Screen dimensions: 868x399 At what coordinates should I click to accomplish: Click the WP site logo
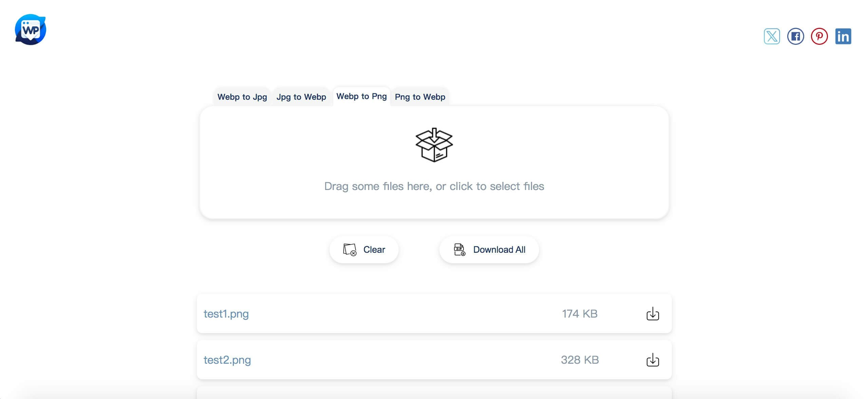point(31,30)
